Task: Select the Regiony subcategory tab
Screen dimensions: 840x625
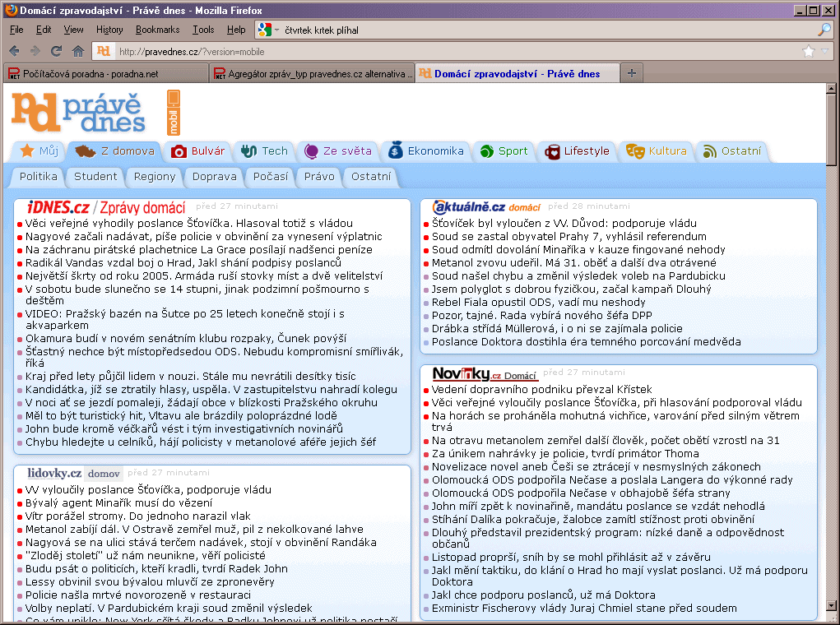Action: point(155,177)
